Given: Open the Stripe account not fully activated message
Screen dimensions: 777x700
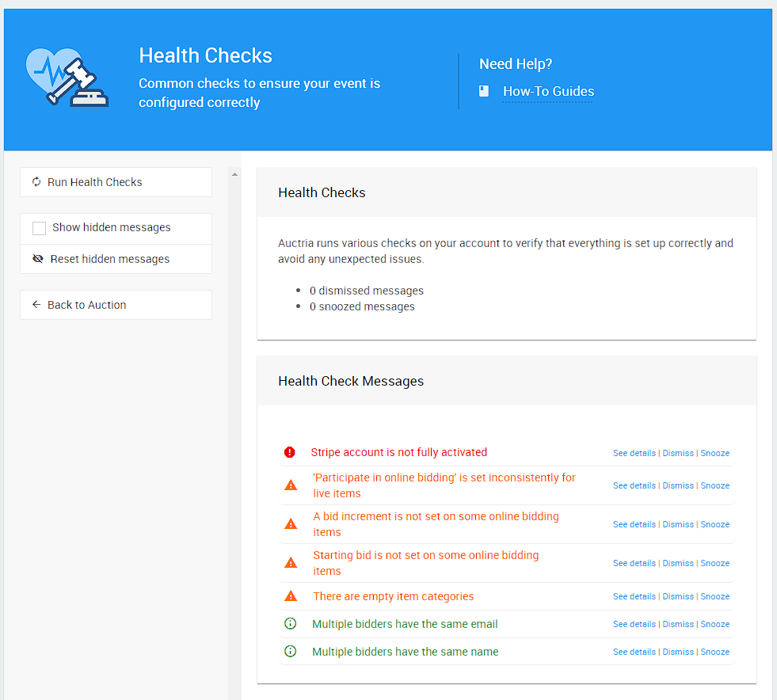Looking at the screenshot, I should (x=398, y=452).
